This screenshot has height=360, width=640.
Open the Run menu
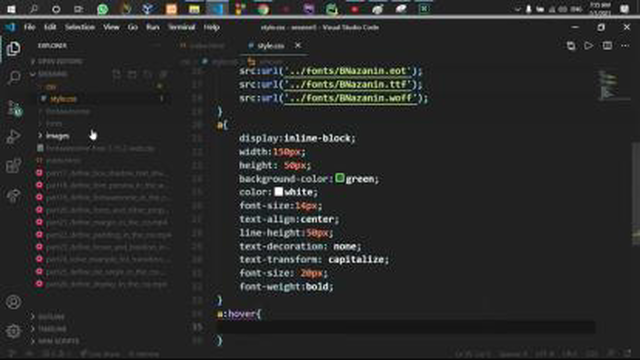pyautogui.click(x=153, y=27)
